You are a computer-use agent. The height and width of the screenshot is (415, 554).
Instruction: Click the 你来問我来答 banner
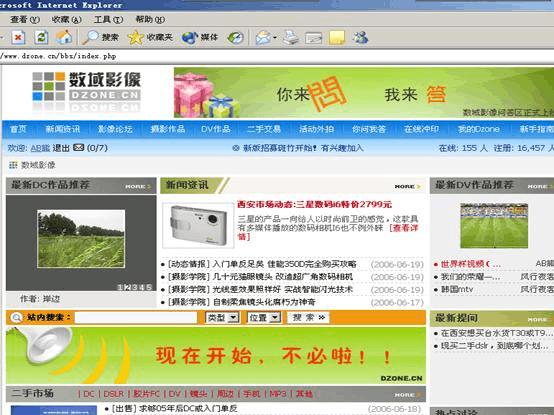(x=364, y=93)
